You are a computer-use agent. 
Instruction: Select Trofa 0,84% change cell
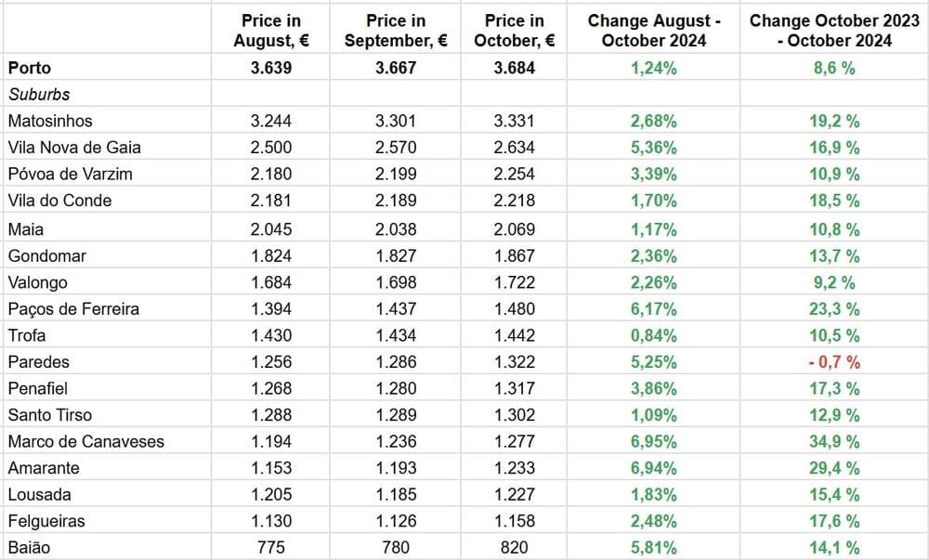pyautogui.click(x=653, y=335)
